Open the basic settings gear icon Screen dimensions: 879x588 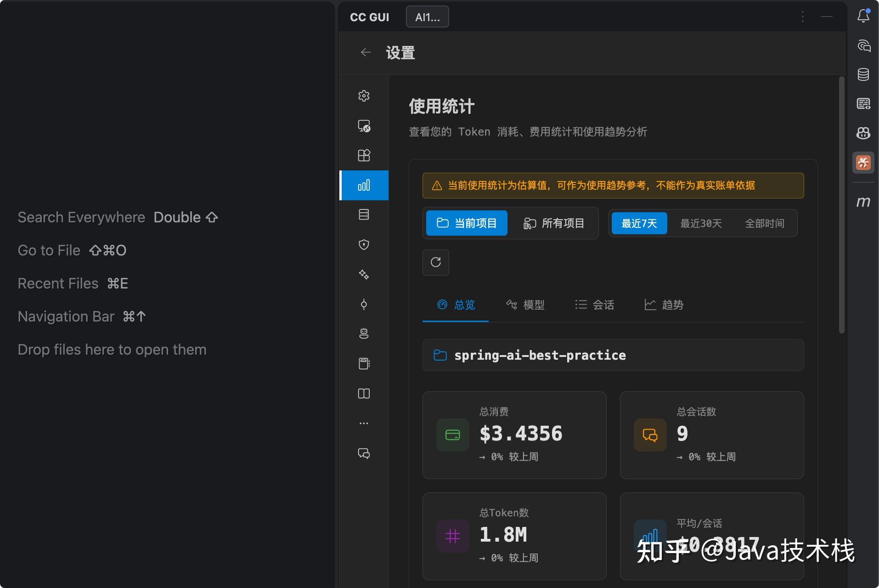364,96
